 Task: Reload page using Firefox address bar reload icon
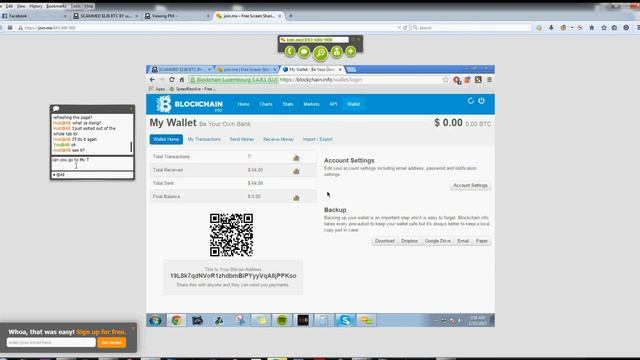[405, 28]
